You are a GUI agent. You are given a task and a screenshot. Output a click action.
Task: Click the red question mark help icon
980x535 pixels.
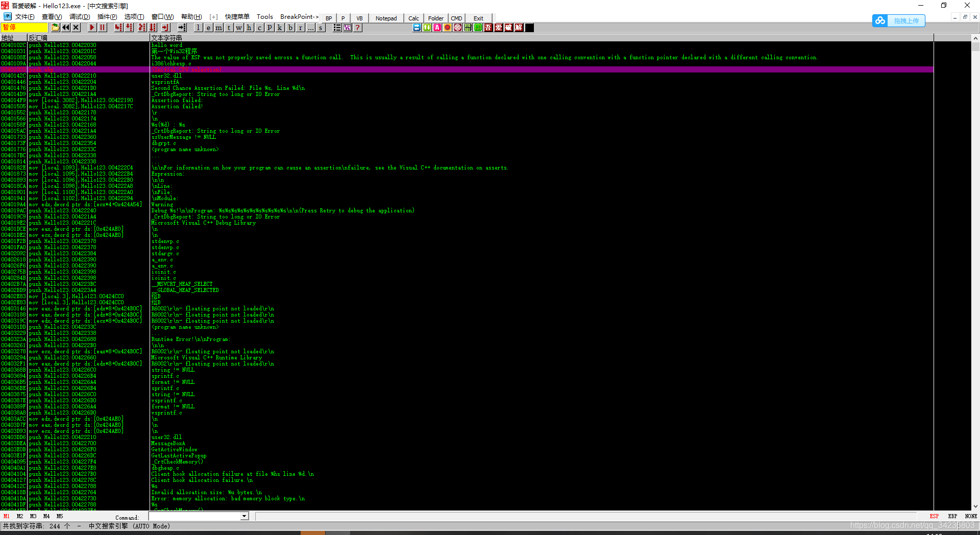pos(358,28)
